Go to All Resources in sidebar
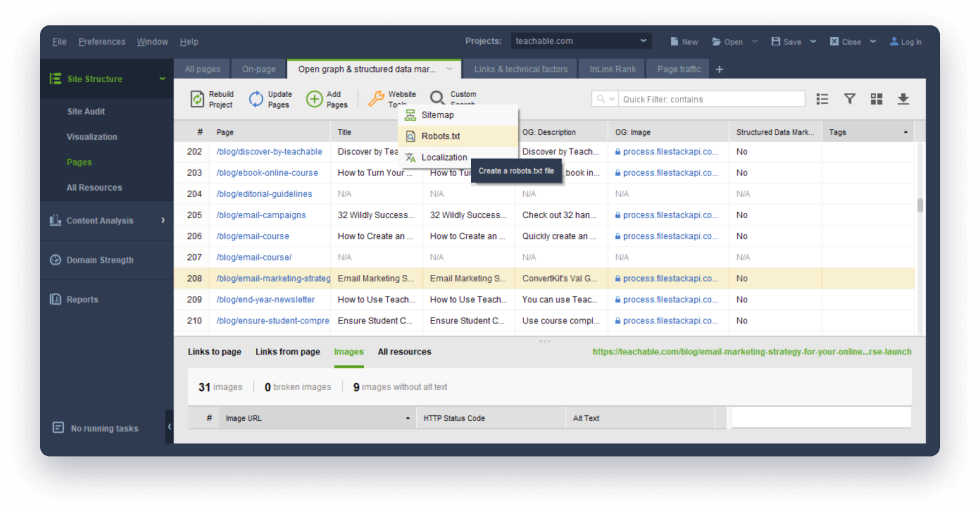980x512 pixels. [x=94, y=187]
